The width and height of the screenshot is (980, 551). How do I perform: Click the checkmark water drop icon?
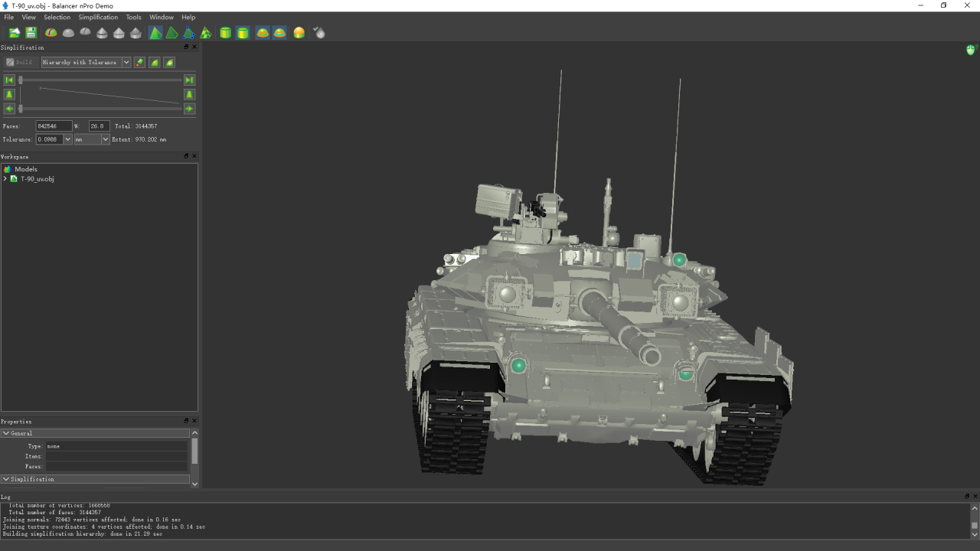[x=319, y=32]
